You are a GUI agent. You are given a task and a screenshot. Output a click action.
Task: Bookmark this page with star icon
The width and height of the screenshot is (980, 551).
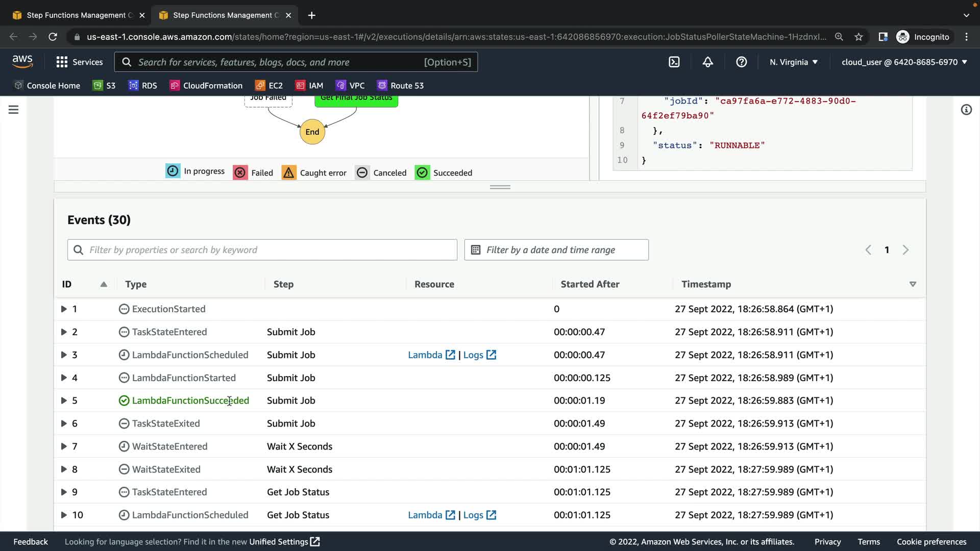[x=859, y=37]
